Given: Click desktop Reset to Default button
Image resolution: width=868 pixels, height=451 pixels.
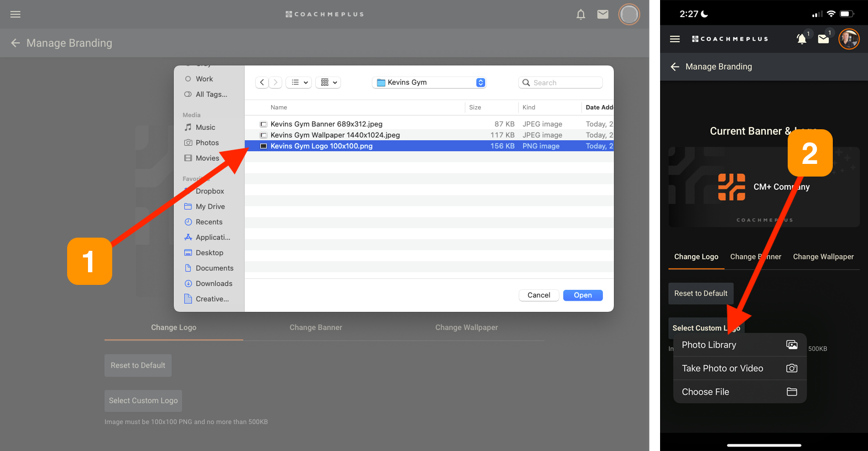Looking at the screenshot, I should click(x=138, y=365).
